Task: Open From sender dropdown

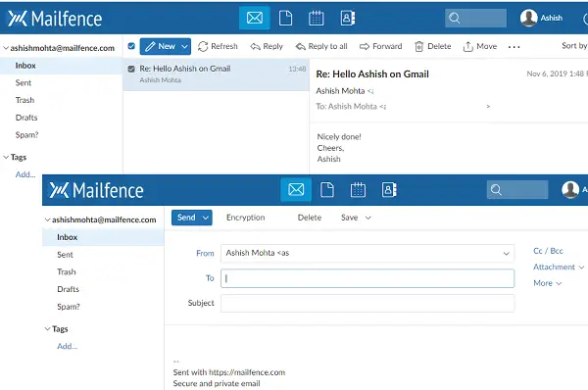Action: 367,253
